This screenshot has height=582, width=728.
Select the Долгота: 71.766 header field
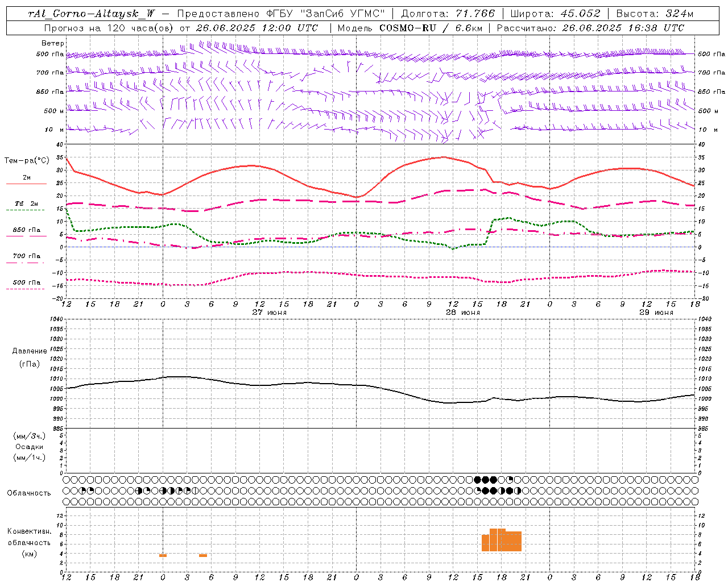click(448, 14)
